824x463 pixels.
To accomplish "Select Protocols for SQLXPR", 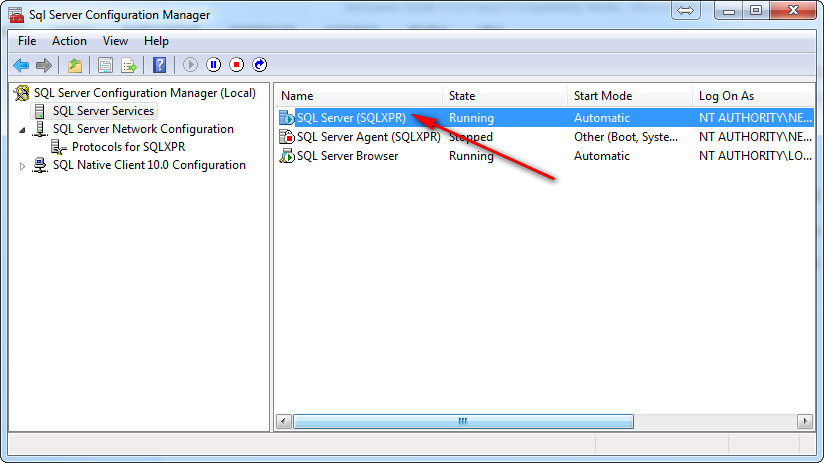I will click(128, 147).
